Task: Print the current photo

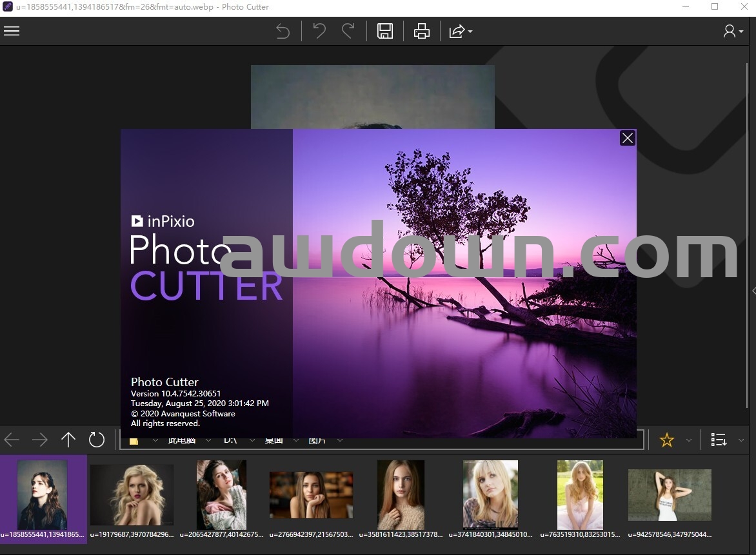Action: coord(422,31)
